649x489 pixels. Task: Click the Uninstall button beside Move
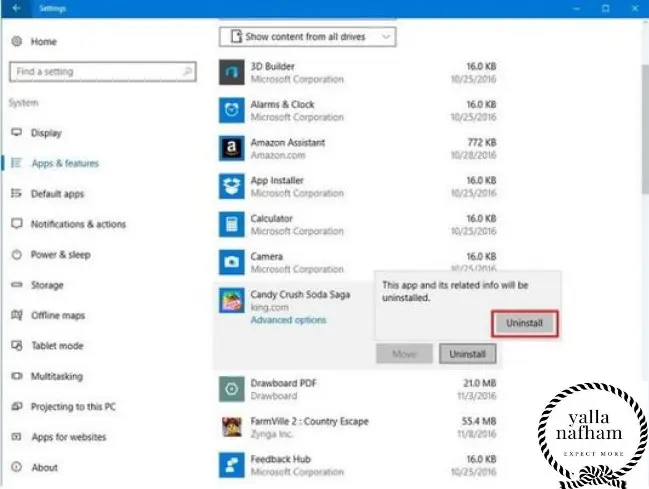[467, 354]
